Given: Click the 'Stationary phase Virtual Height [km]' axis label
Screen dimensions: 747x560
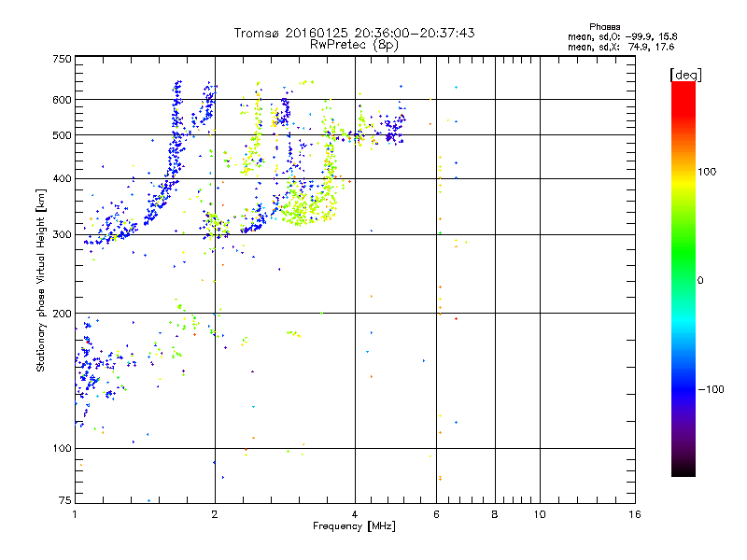Looking at the screenshot, I should click(x=41, y=280).
